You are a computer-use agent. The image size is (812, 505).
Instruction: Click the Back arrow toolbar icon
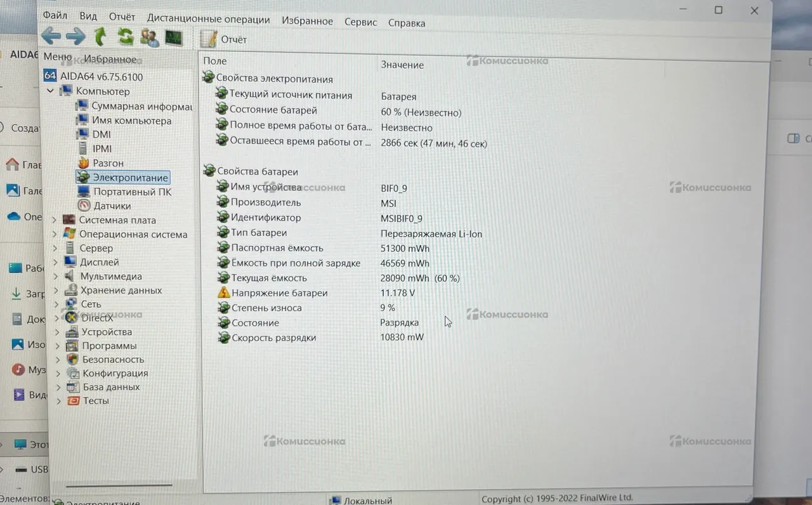click(51, 36)
